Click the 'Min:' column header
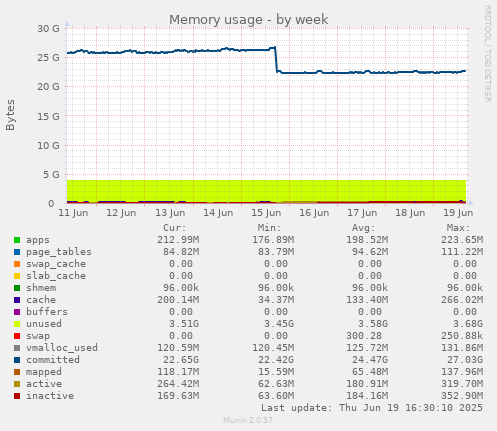 [269, 228]
